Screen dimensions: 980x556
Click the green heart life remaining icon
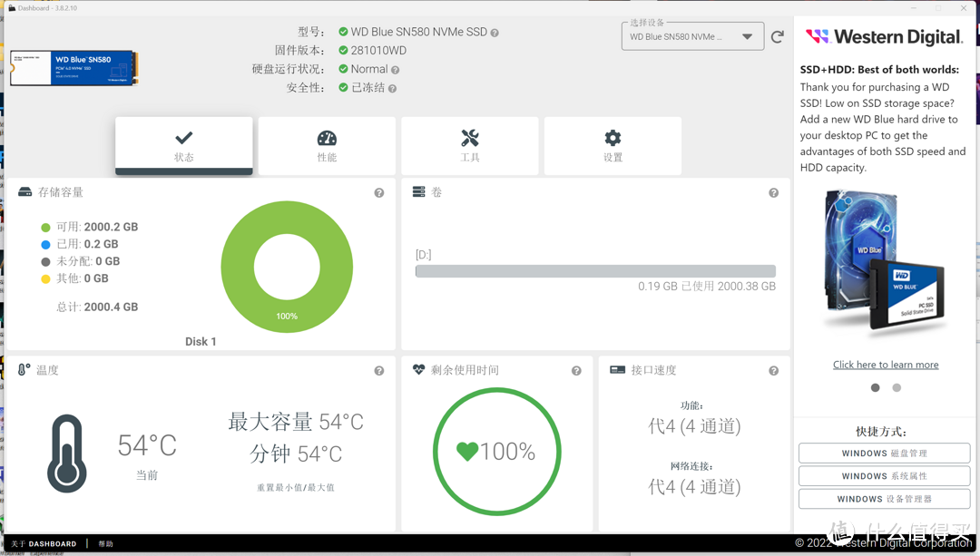coord(467,451)
